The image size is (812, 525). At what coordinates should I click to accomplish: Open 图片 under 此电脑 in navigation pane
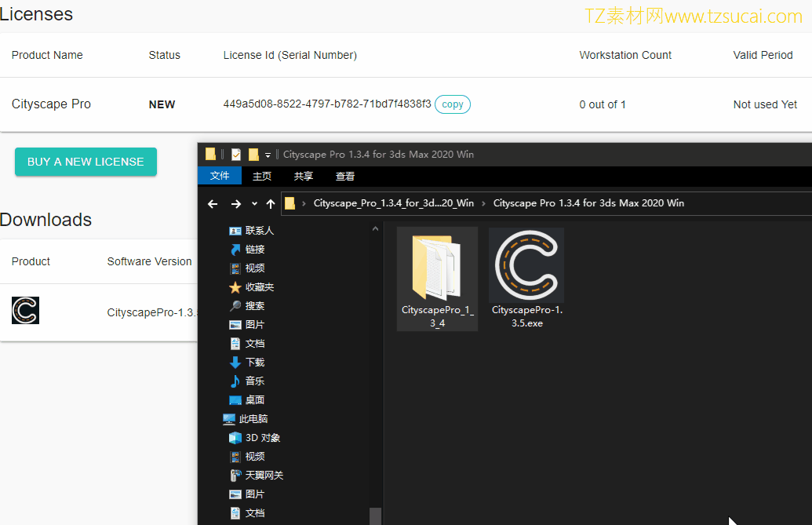tap(247, 494)
